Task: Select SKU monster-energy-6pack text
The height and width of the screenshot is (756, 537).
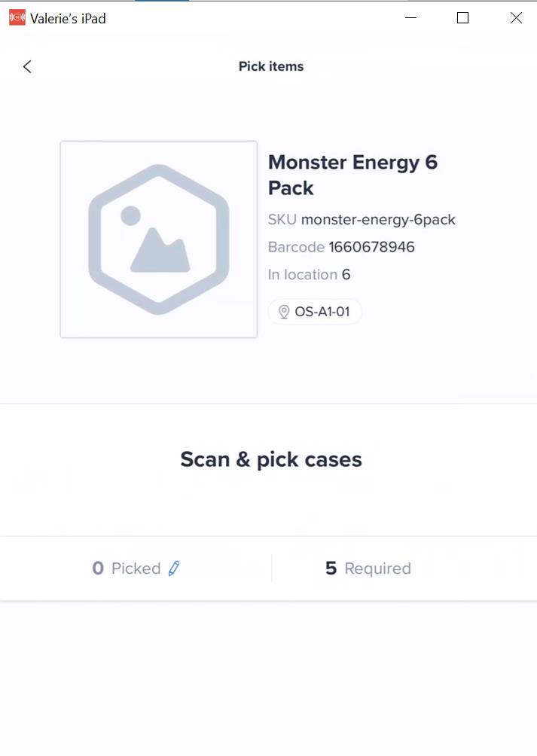Action: (x=362, y=220)
